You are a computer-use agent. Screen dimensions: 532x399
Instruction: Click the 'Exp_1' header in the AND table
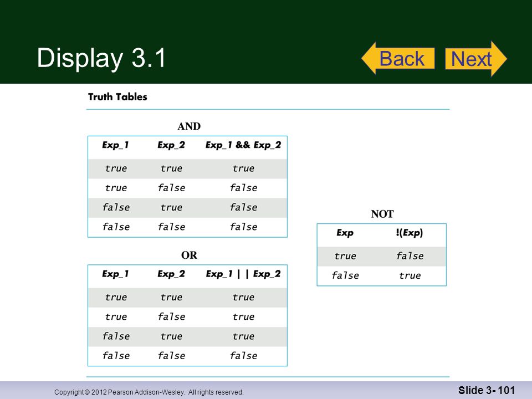point(115,145)
